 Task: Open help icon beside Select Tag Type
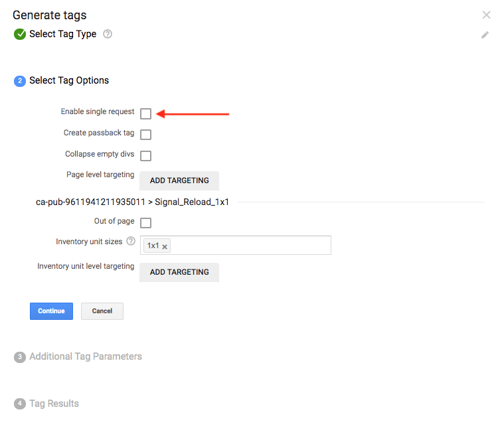tap(108, 34)
